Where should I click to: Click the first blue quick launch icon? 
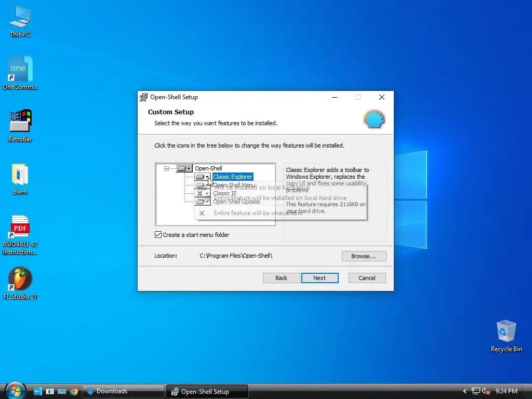[37, 391]
